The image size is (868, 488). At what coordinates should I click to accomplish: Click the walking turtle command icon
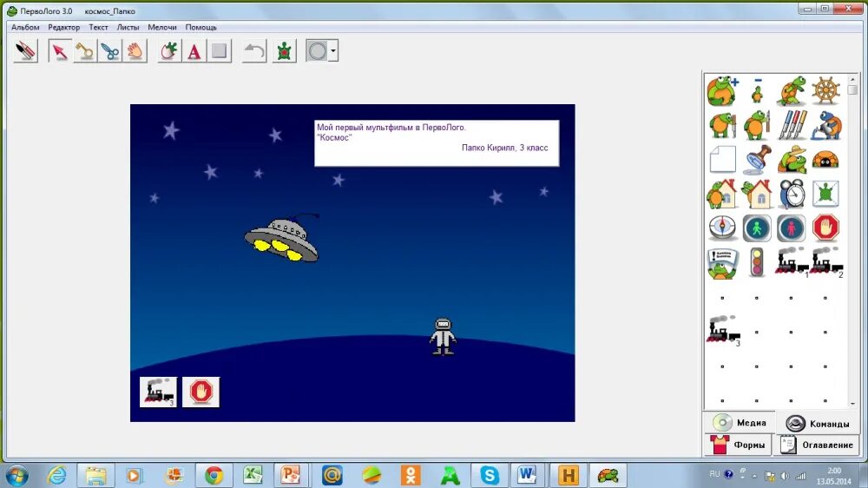792,91
